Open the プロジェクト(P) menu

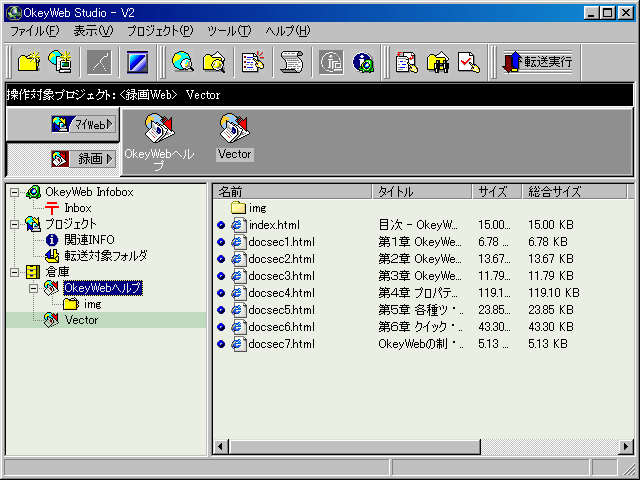pyautogui.click(x=160, y=31)
